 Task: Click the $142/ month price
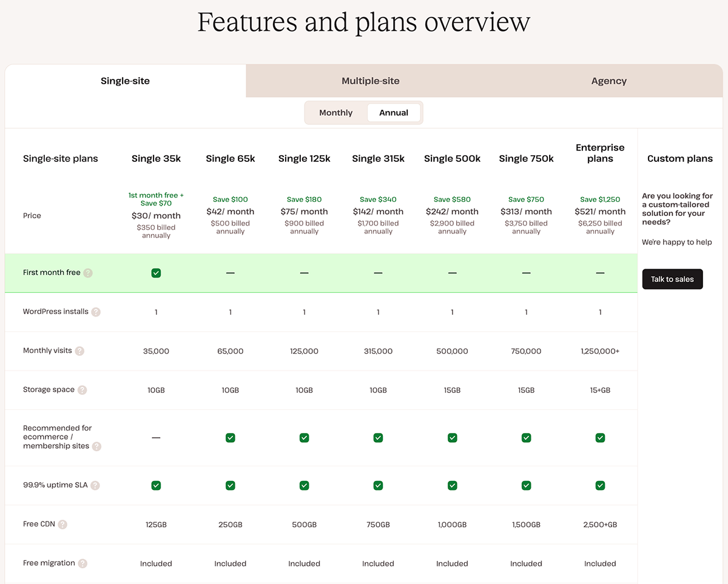coord(378,212)
